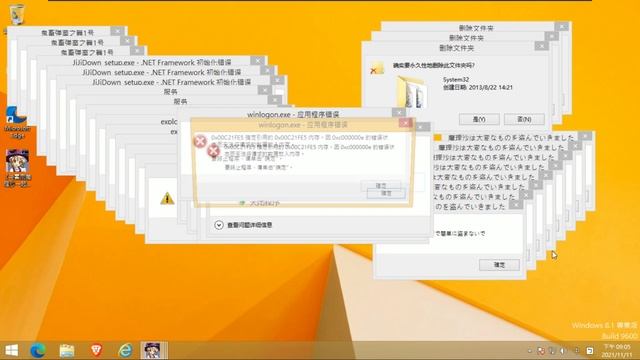Open the Windows Start button
This screenshot has height=360, width=640.
pyautogui.click(x=11, y=350)
